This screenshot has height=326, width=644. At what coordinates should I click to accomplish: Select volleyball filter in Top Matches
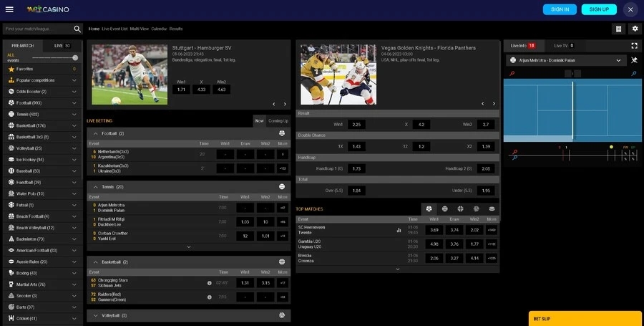point(476,208)
